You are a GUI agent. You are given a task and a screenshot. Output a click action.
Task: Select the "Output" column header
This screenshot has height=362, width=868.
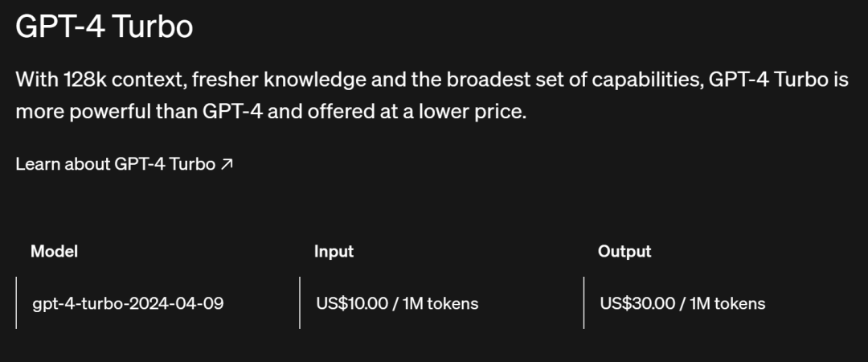coord(624,251)
